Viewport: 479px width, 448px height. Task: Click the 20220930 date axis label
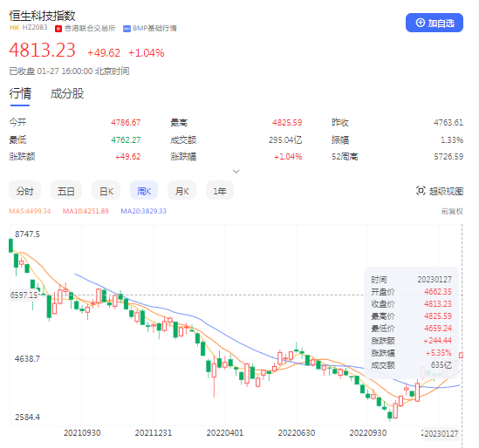tap(368, 432)
